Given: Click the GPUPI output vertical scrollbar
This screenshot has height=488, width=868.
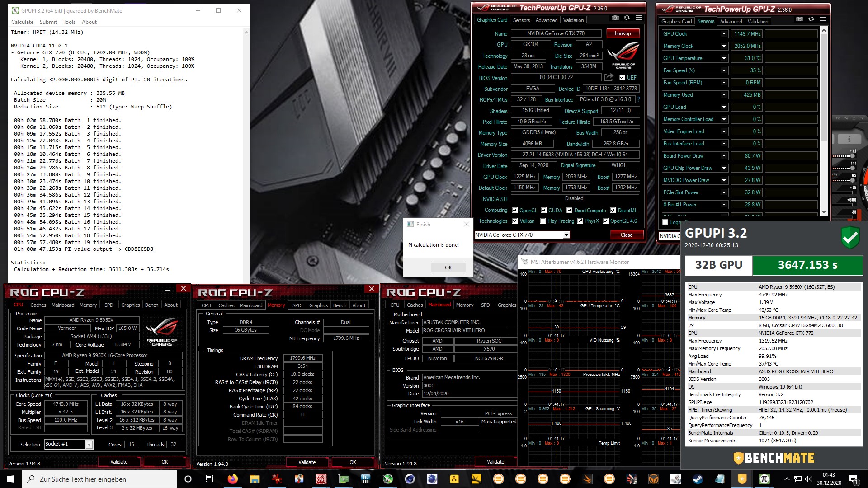Looking at the screenshot, I should pos(246,156).
